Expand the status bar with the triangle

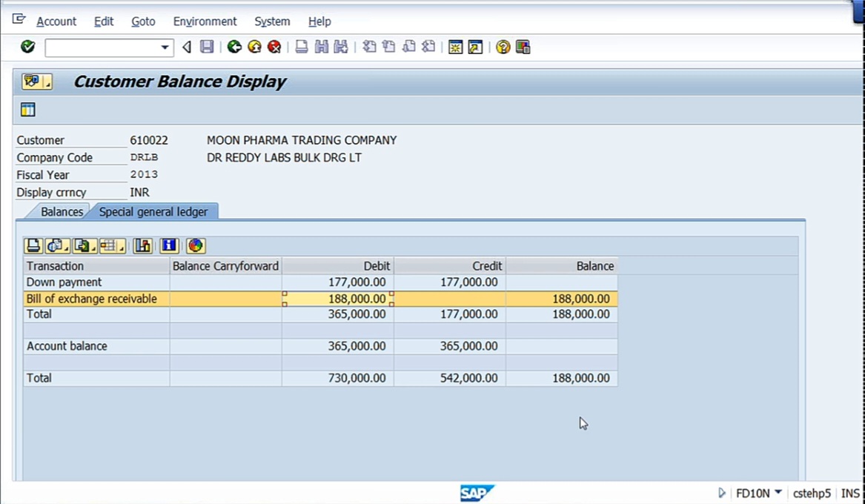721,493
